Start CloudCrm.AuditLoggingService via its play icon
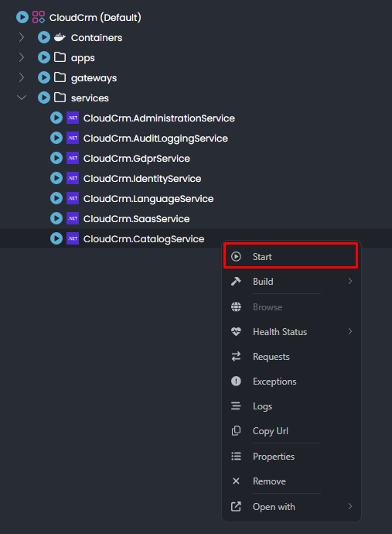 point(56,138)
